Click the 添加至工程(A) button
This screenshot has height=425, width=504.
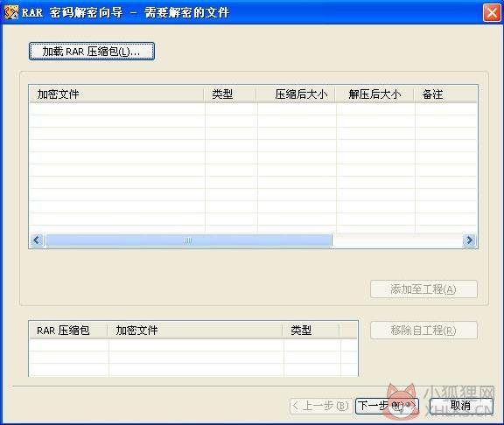pos(423,289)
